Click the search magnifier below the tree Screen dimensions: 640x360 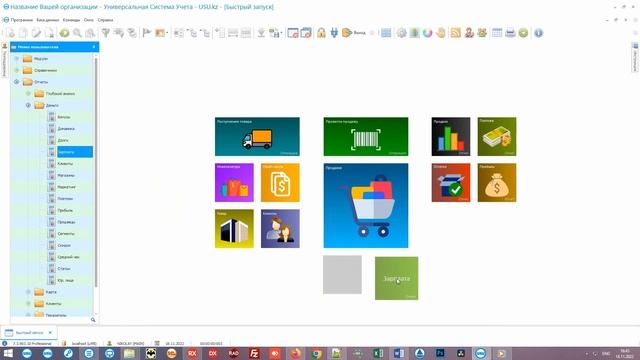pyautogui.click(x=93, y=320)
